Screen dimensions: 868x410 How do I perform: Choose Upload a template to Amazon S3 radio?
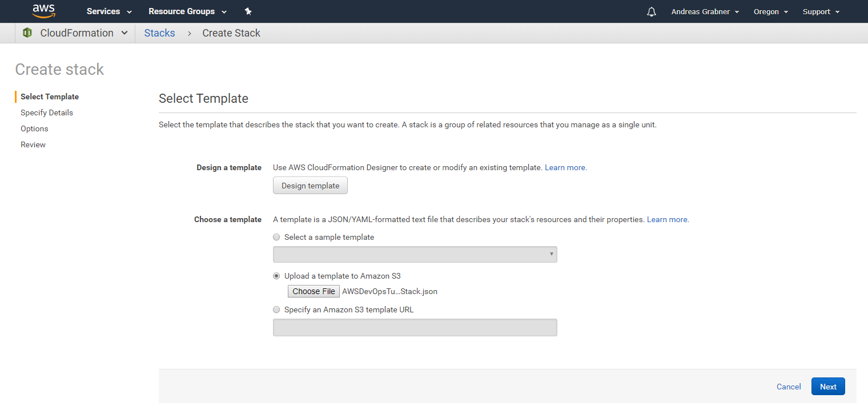[276, 276]
